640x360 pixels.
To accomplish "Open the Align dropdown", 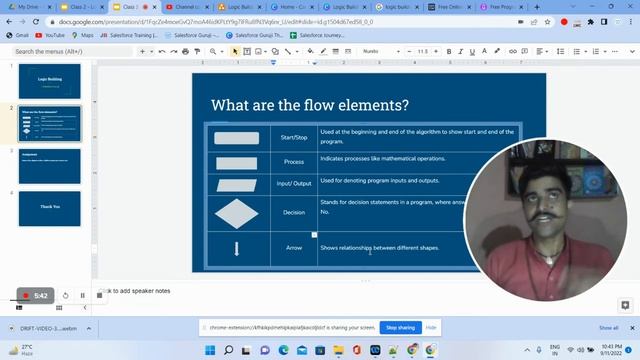I will click(x=542, y=51).
